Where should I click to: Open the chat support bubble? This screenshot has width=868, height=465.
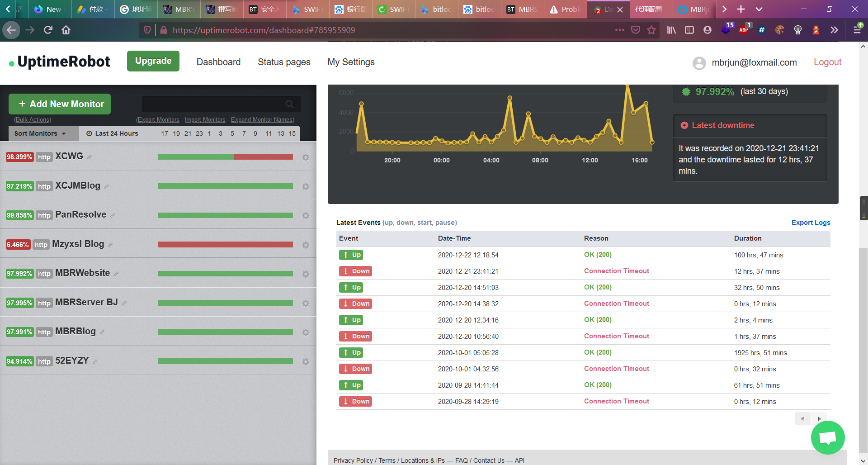828,437
